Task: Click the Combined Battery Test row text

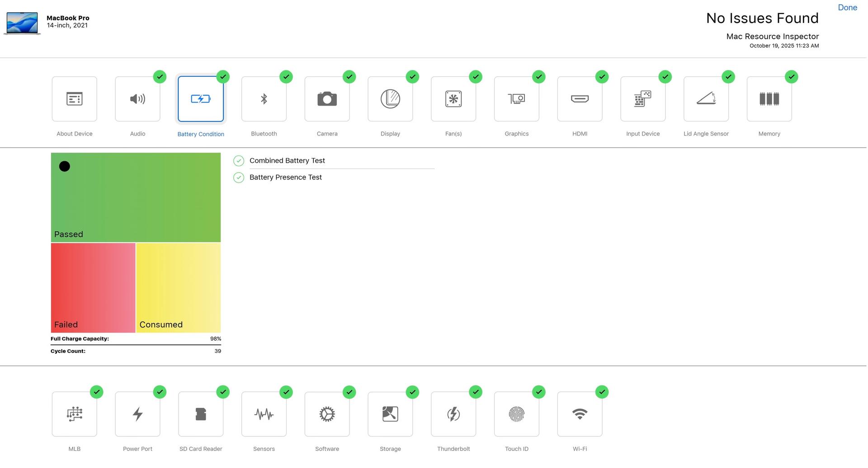Action: 287,161
